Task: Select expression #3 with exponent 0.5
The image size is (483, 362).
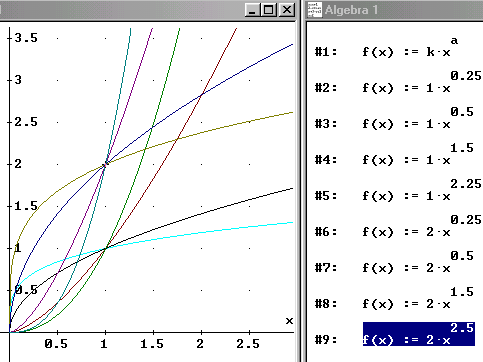Action: click(418, 118)
